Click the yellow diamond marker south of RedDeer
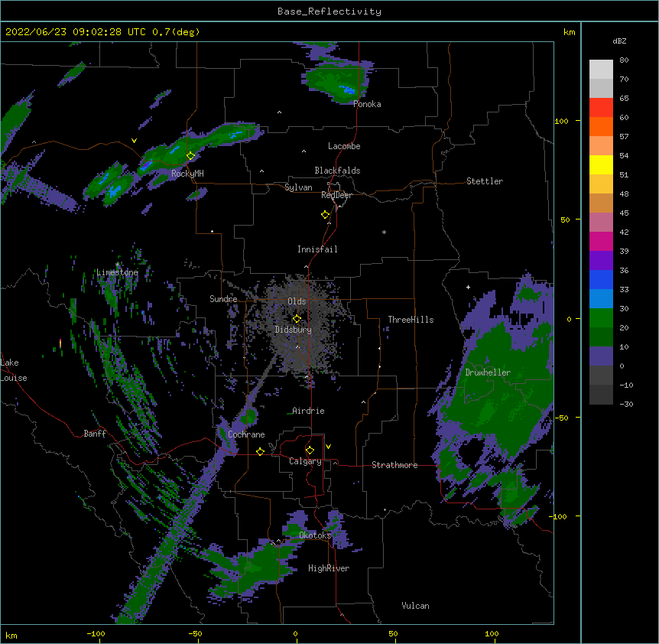 pyautogui.click(x=325, y=215)
